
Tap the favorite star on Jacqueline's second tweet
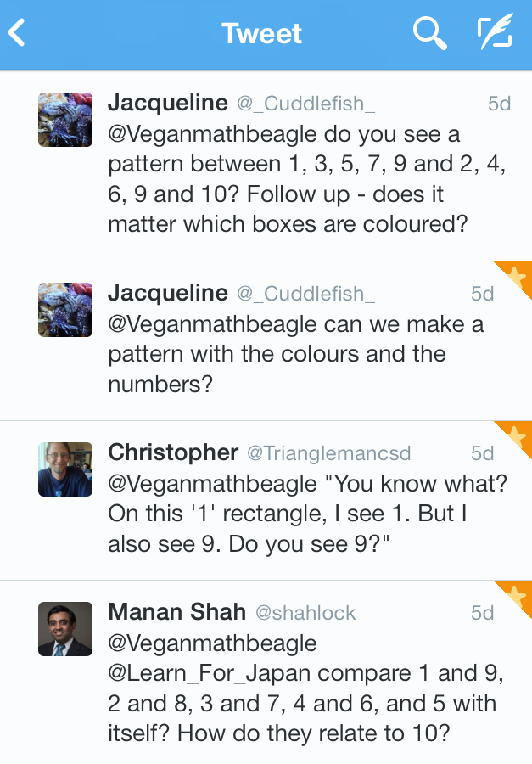517,276
